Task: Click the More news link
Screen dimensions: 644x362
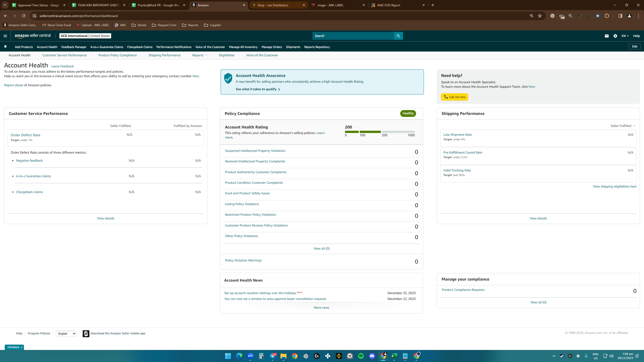Action: click(x=321, y=308)
